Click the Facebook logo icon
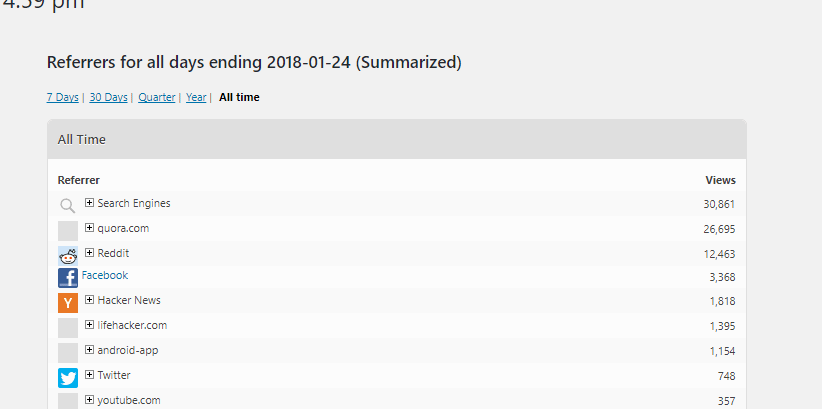Screen dimensions: 822x409 coord(68,278)
